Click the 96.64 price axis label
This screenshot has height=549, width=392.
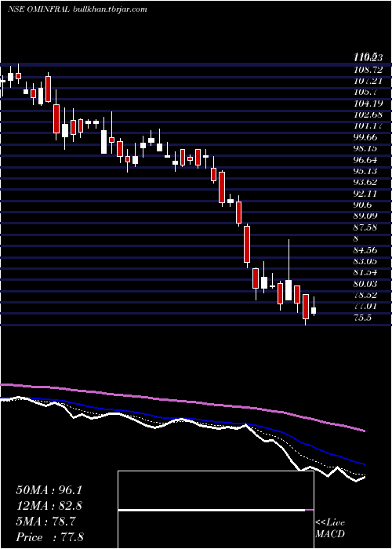[367, 160]
